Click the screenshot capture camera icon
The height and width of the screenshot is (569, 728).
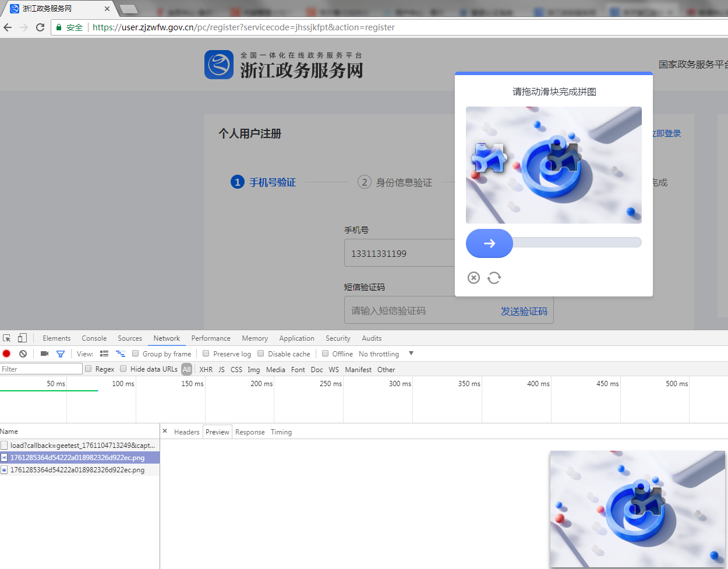click(44, 354)
